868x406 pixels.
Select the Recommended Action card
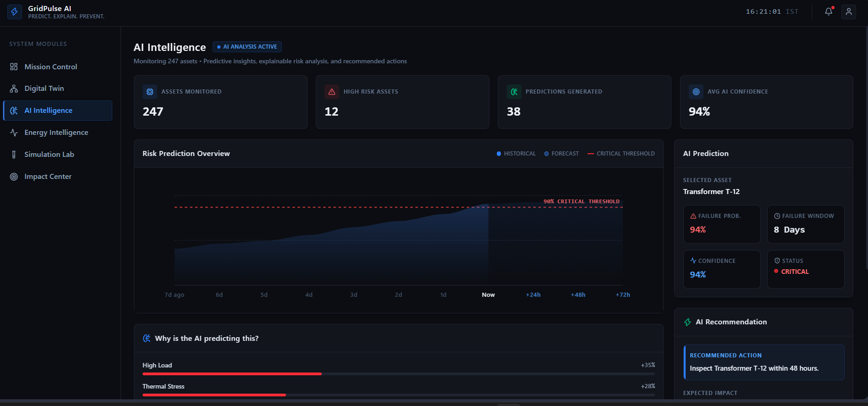tap(764, 362)
